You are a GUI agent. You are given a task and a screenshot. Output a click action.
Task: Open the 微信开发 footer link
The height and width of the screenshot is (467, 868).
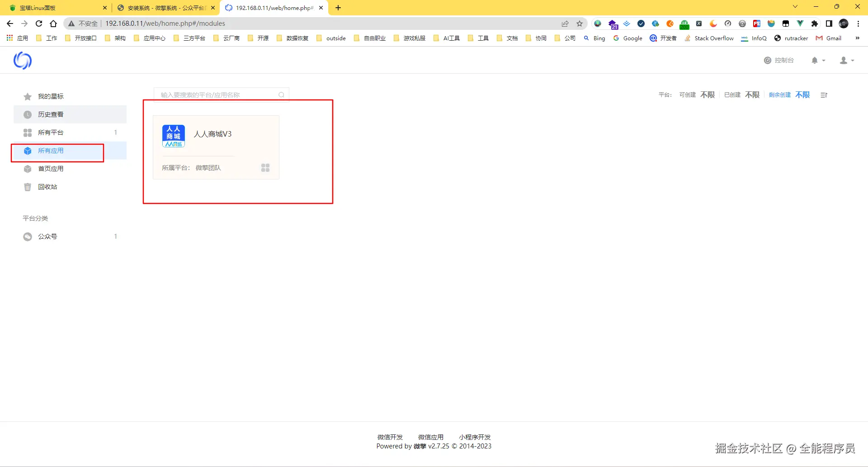point(390,437)
